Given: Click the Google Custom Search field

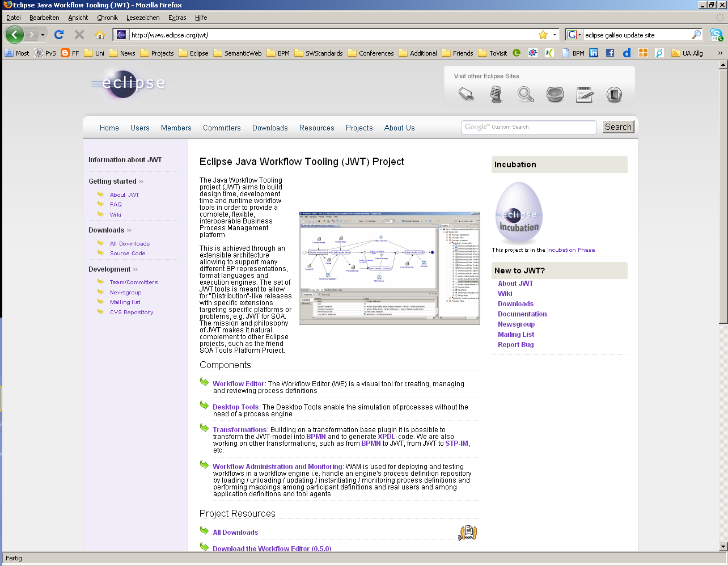Looking at the screenshot, I should coord(529,127).
